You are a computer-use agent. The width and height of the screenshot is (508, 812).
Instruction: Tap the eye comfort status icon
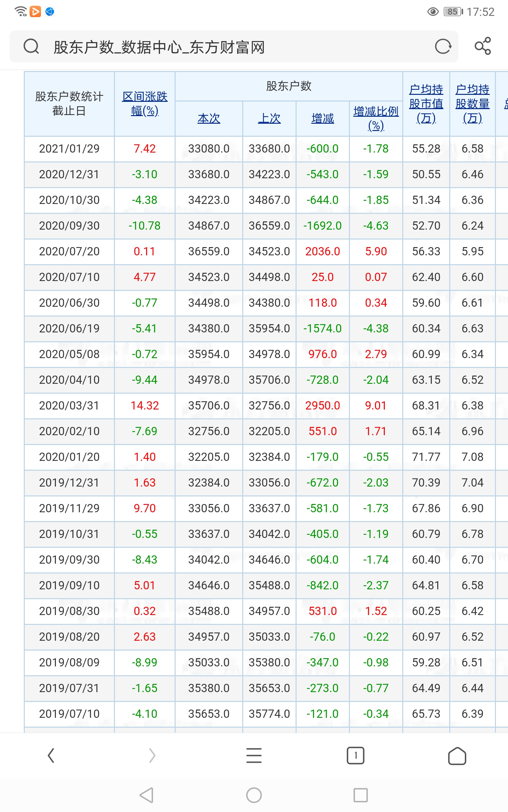pos(433,12)
